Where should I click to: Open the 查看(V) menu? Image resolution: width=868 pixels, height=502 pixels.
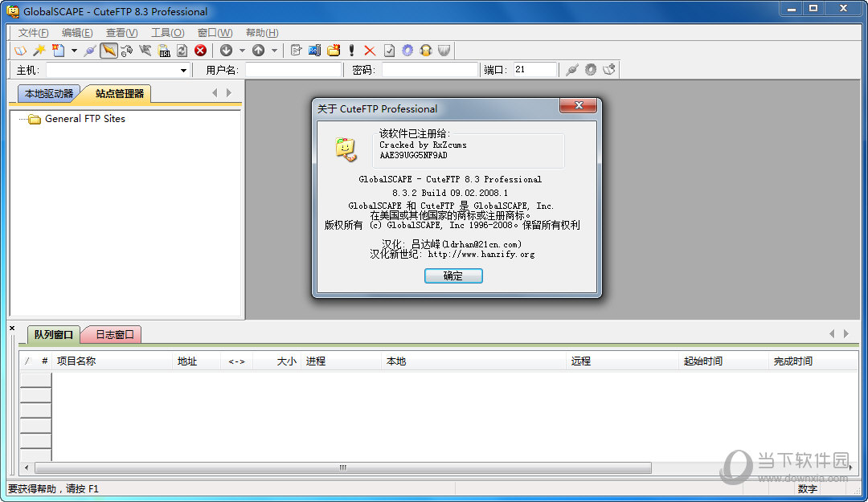[122, 33]
